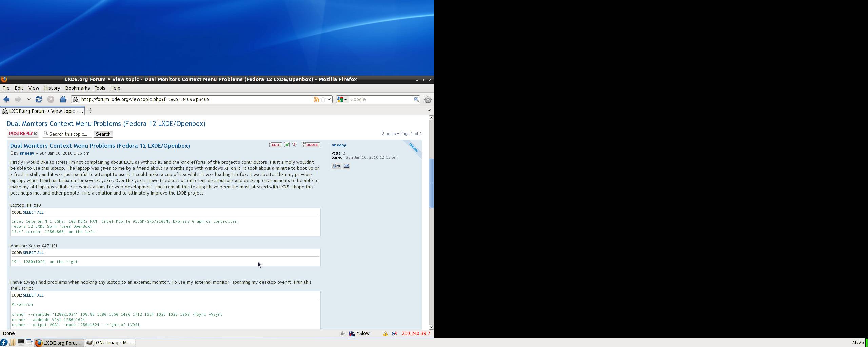Click the vertical scrollbar thumb
This screenshot has width=868, height=347.
431,183
